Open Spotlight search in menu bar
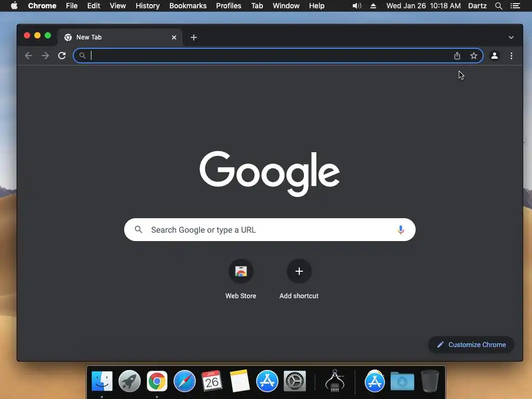The image size is (532, 399). (x=498, y=6)
